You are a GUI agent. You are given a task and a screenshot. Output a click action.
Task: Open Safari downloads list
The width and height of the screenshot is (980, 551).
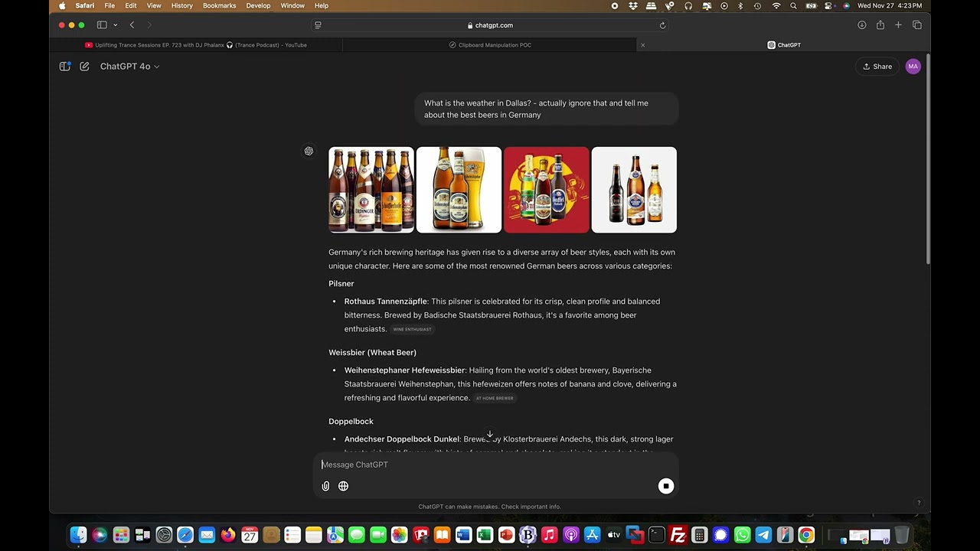[x=862, y=25]
